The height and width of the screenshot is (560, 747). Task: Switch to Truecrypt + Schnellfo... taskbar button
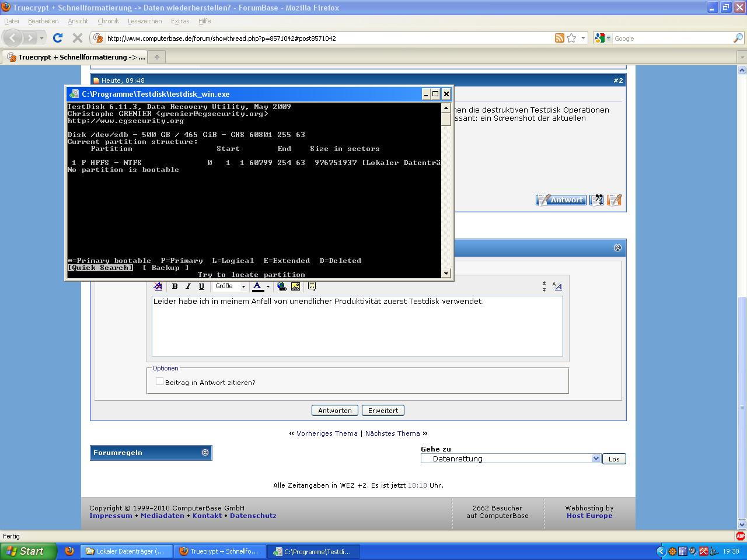(x=219, y=551)
